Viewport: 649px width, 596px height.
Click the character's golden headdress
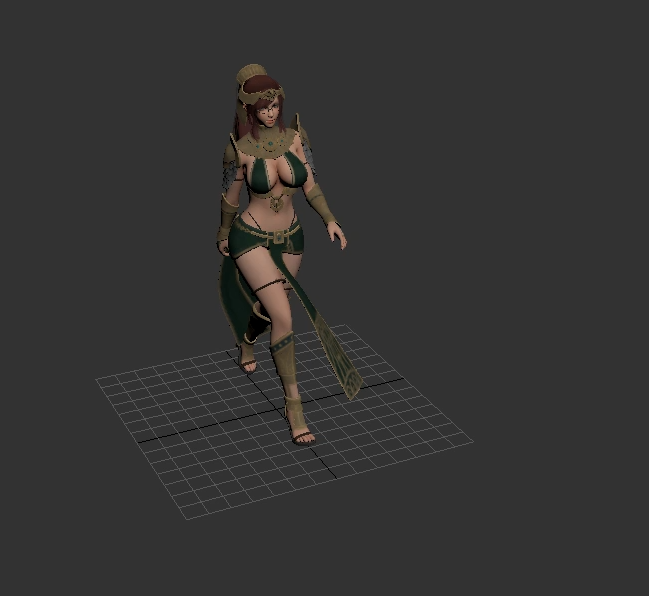tap(248, 78)
